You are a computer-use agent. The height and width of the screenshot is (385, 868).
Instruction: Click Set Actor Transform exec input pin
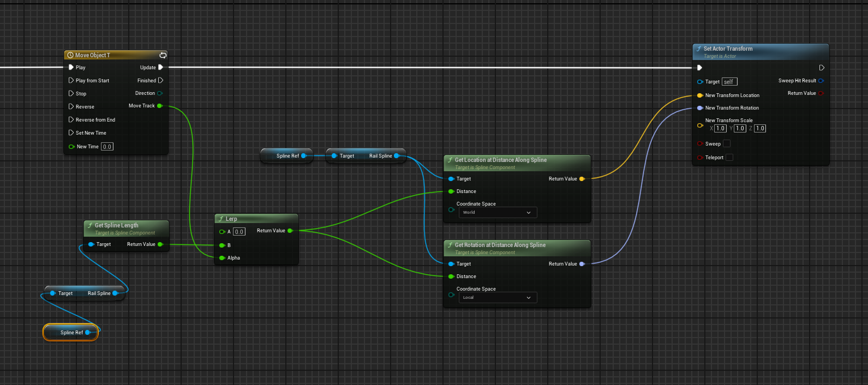coord(699,68)
